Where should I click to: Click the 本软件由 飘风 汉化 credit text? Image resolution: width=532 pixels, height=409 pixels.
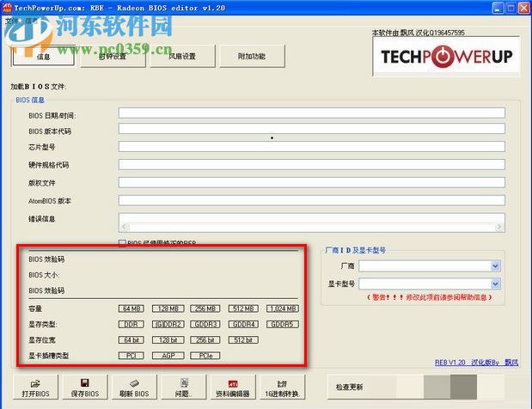tap(419, 33)
